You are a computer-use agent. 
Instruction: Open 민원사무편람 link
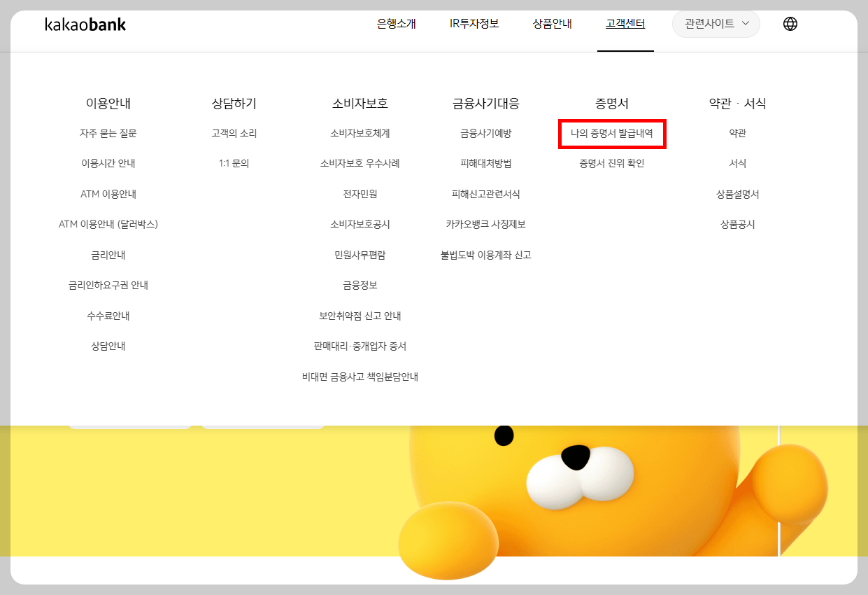360,255
